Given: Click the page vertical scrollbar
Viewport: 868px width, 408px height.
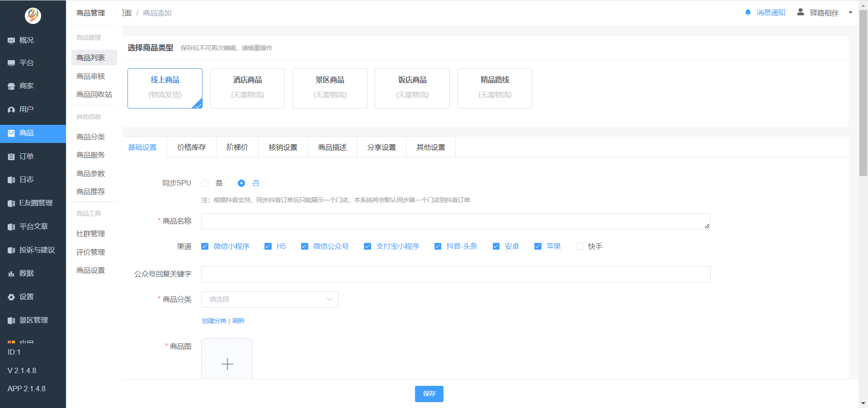Looking at the screenshot, I should (863, 93).
